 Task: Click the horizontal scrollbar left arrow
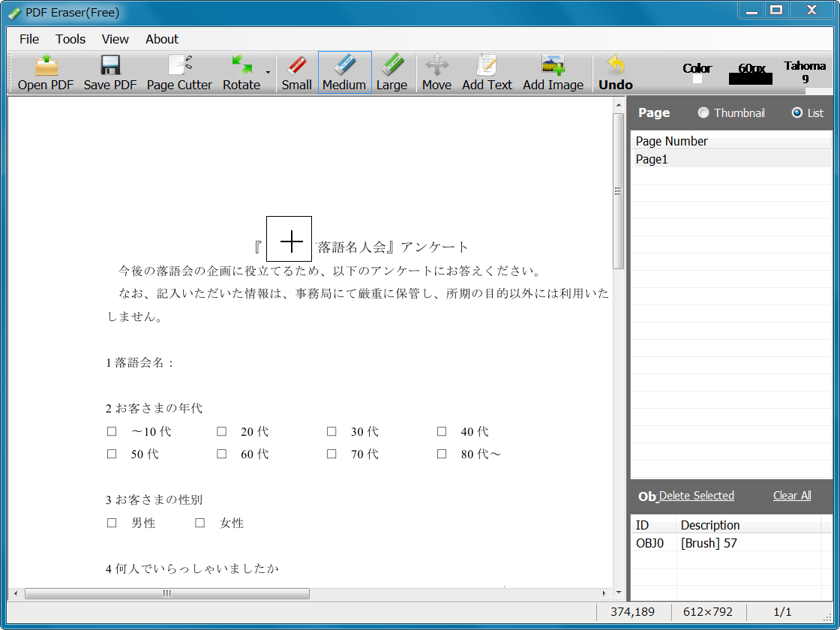click(x=16, y=593)
